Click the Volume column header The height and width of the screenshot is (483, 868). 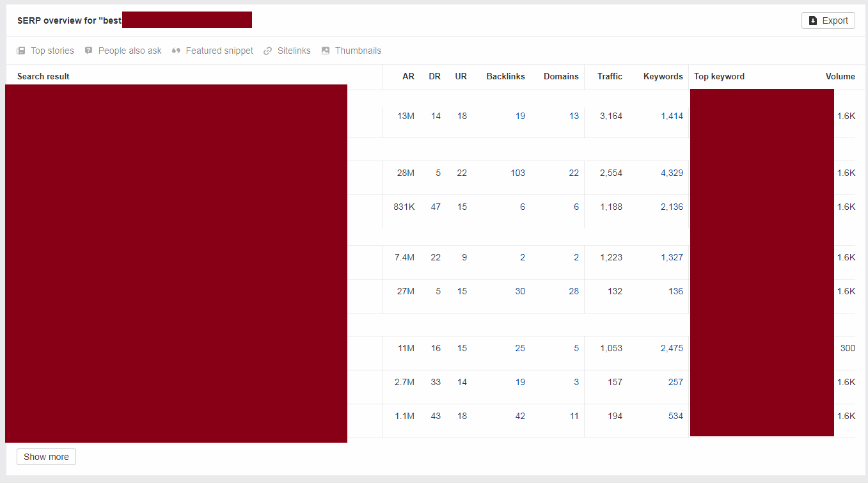[840, 76]
